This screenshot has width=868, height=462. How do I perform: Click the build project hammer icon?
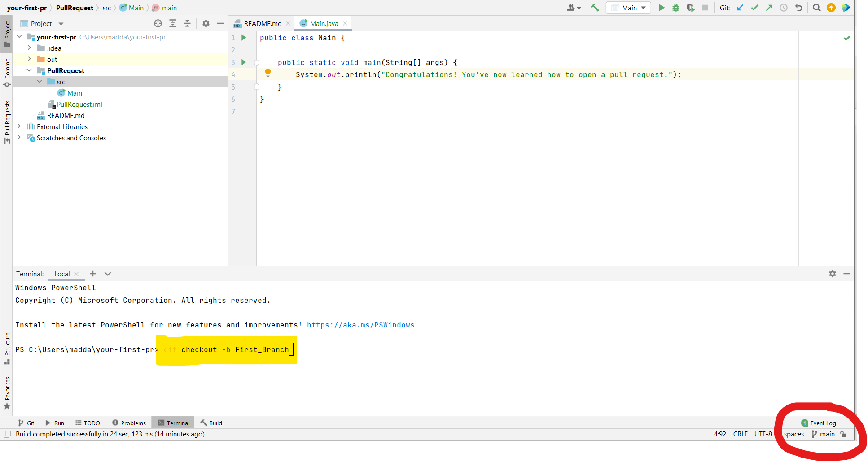click(x=595, y=8)
